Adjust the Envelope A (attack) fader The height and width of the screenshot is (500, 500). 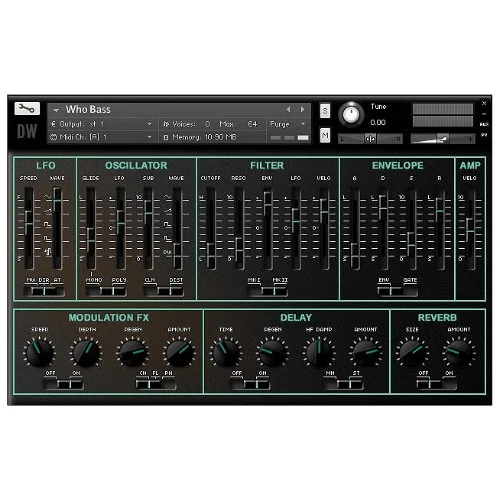coord(355,256)
